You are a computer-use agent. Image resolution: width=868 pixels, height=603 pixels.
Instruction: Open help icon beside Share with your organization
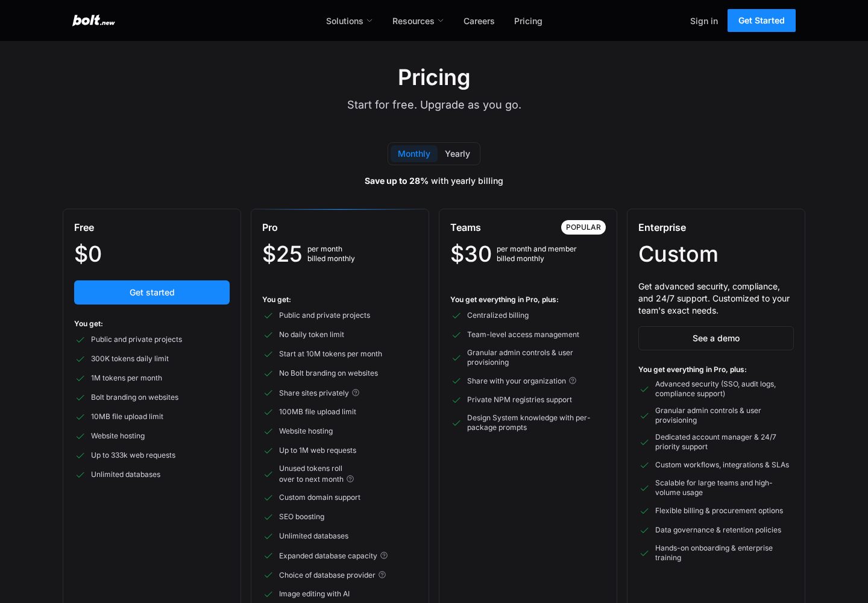click(x=573, y=380)
